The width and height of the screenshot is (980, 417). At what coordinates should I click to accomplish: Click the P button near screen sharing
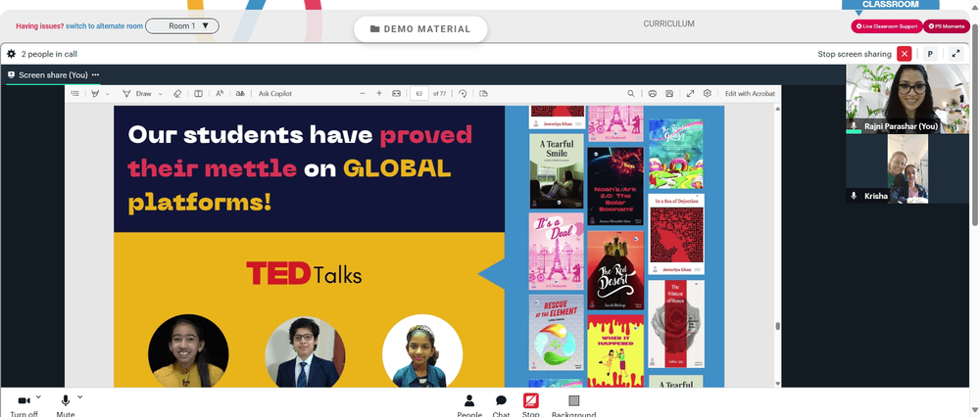click(x=930, y=54)
